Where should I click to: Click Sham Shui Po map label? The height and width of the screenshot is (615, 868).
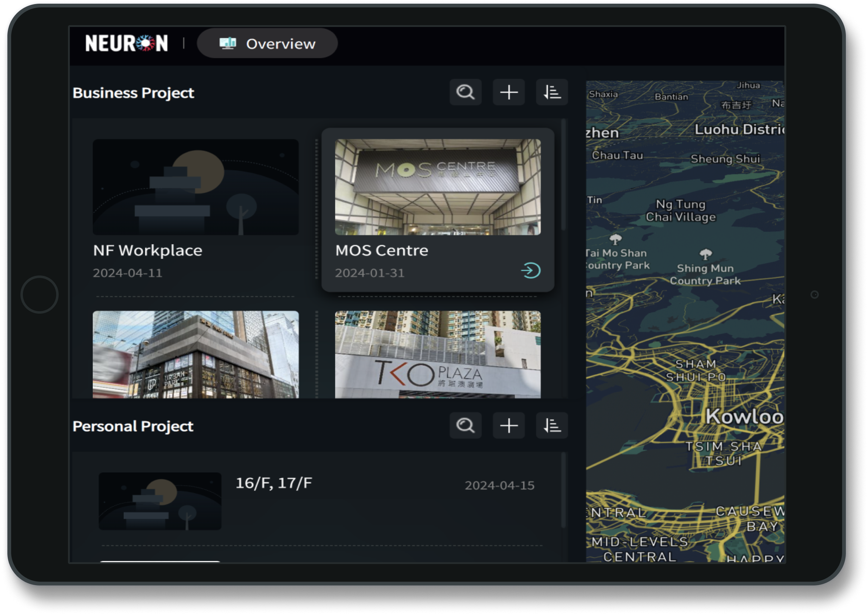coord(696,371)
